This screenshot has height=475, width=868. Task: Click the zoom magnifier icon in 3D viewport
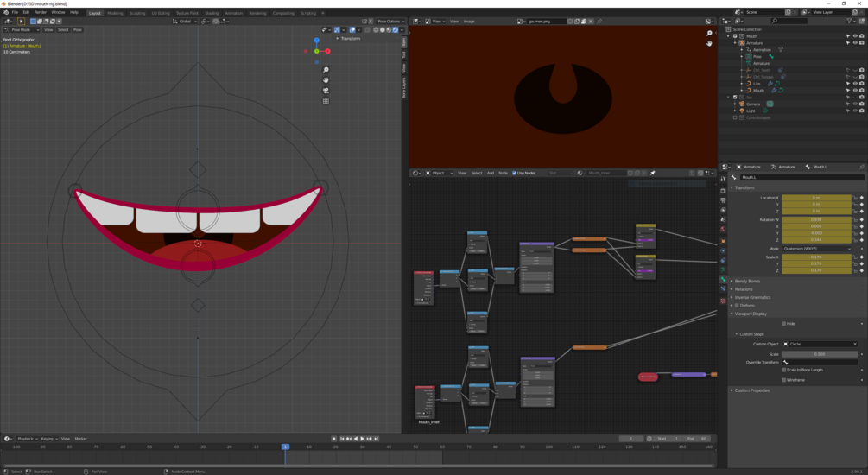[326, 70]
